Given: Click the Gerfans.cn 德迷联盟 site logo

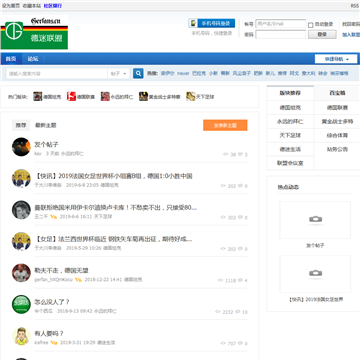Looking at the screenshot, I should pos(34,32).
